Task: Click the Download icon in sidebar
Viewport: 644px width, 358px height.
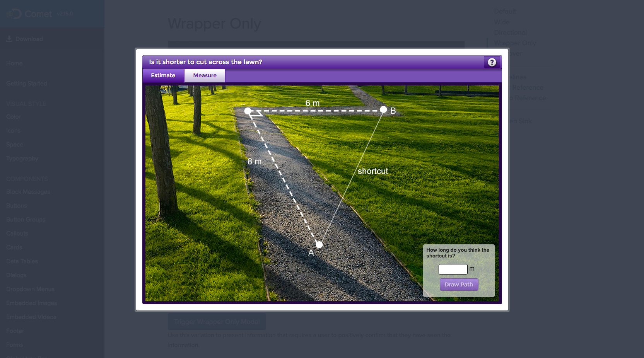Action: pyautogui.click(x=9, y=39)
